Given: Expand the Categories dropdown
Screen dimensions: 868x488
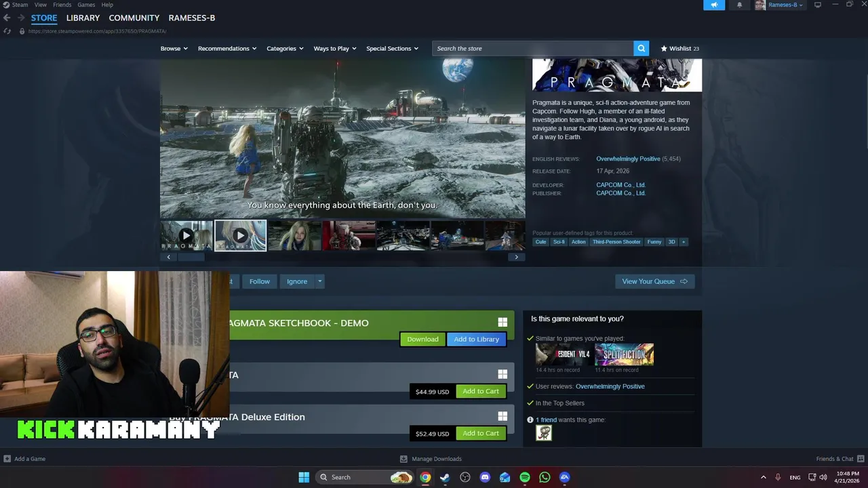Looking at the screenshot, I should click(x=285, y=49).
